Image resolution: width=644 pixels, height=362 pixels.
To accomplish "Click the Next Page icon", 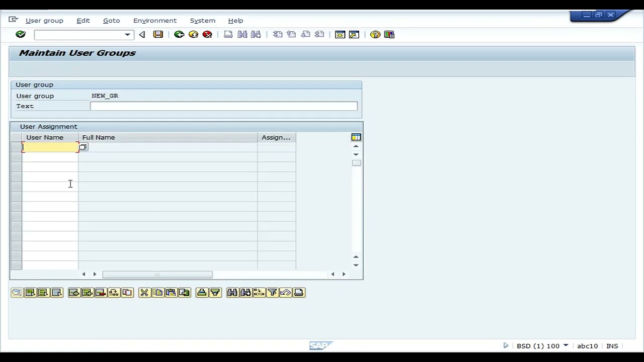I will 305,34.
